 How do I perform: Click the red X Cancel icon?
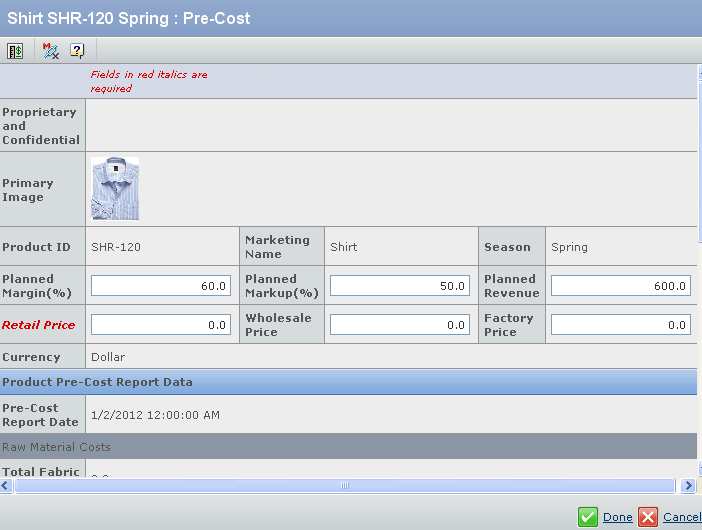click(648, 517)
